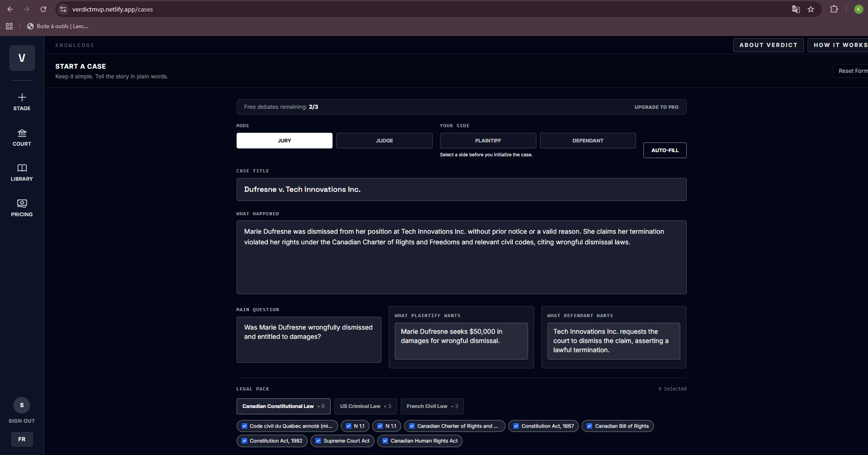Viewport: 868px width, 455px height.
Task: Select the Canadian Constitutional Law pack tab
Action: (283, 406)
